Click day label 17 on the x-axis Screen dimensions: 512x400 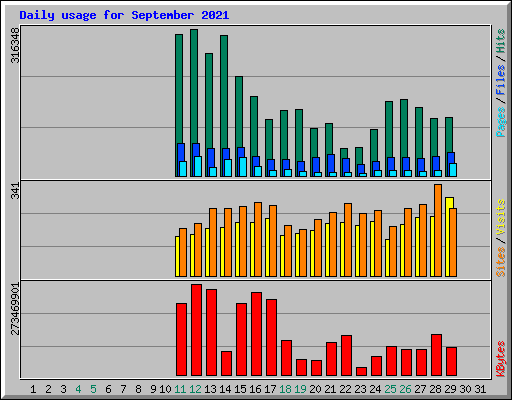coord(270,389)
